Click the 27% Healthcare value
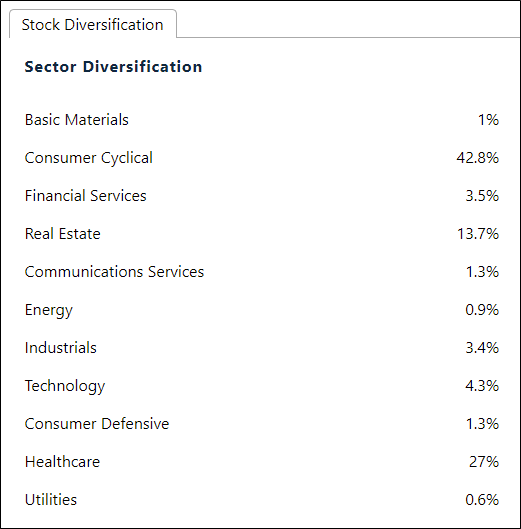Image resolution: width=521 pixels, height=529 pixels. (484, 462)
